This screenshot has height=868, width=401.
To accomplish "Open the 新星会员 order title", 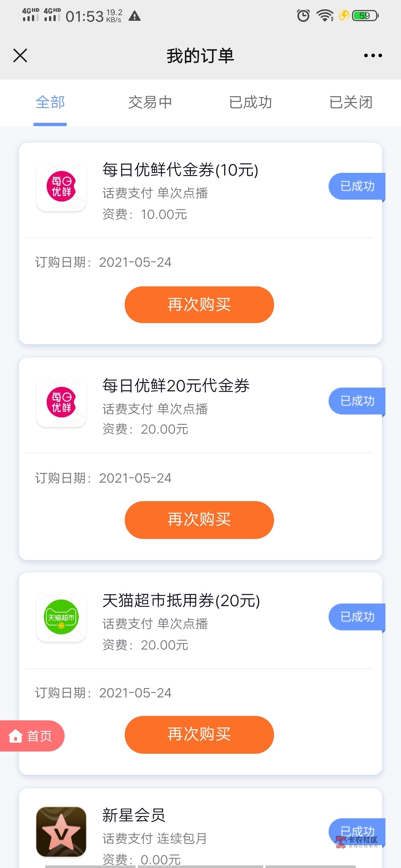I will (134, 815).
